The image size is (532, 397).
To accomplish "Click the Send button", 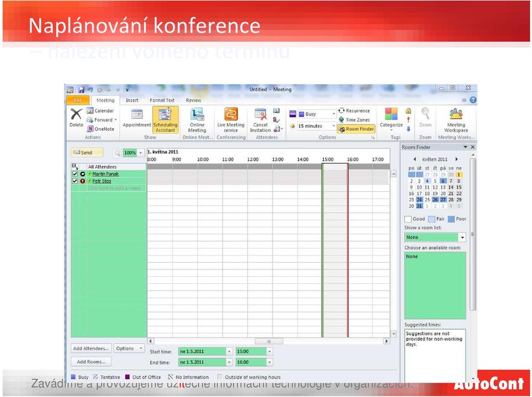I will coord(87,153).
